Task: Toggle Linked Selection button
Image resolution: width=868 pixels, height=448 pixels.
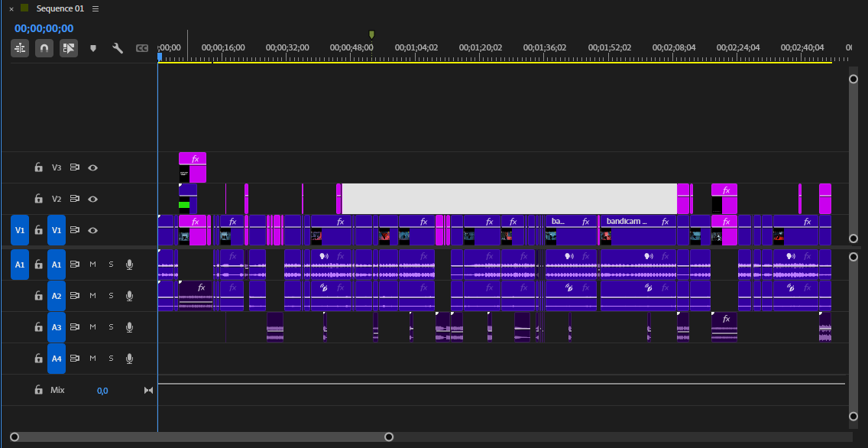Action: [69, 48]
